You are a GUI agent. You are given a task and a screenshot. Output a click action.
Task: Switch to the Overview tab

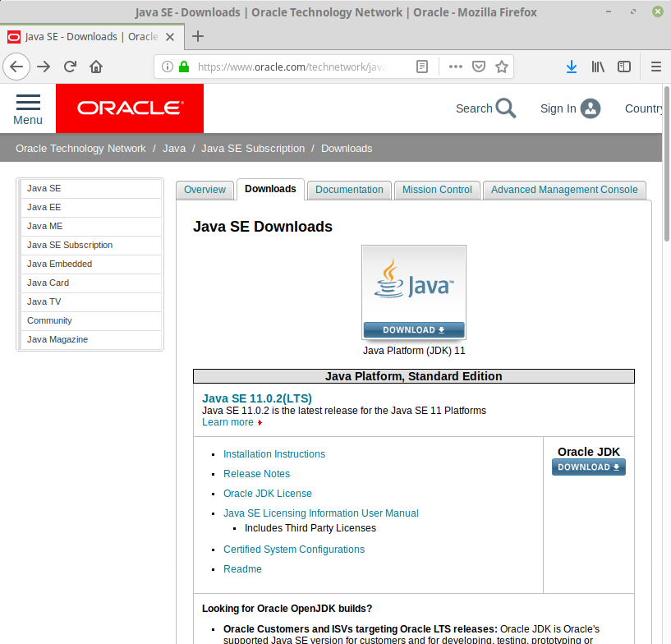point(205,190)
